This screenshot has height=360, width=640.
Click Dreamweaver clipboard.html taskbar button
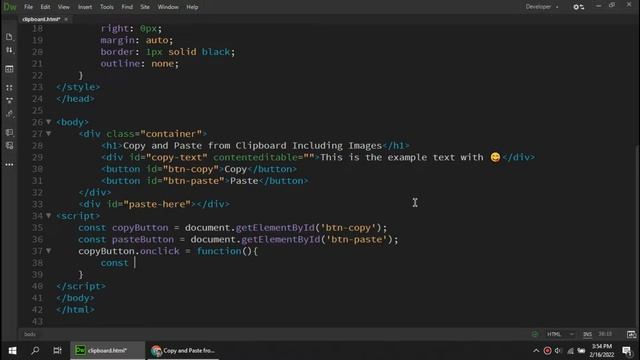[x=107, y=351]
